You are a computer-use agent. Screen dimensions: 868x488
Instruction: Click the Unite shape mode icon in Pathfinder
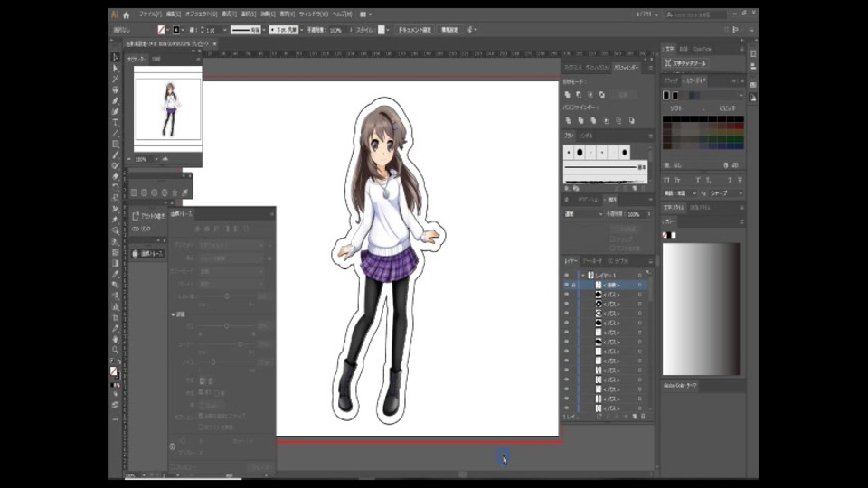tap(567, 94)
